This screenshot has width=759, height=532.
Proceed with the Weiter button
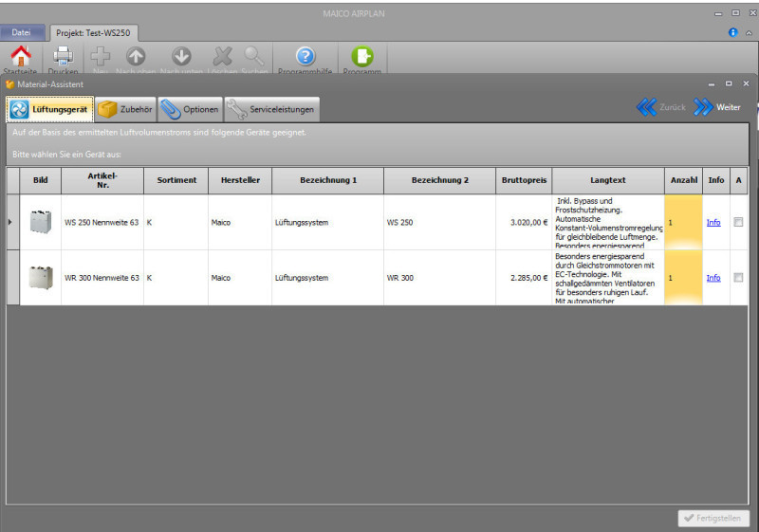coord(717,107)
